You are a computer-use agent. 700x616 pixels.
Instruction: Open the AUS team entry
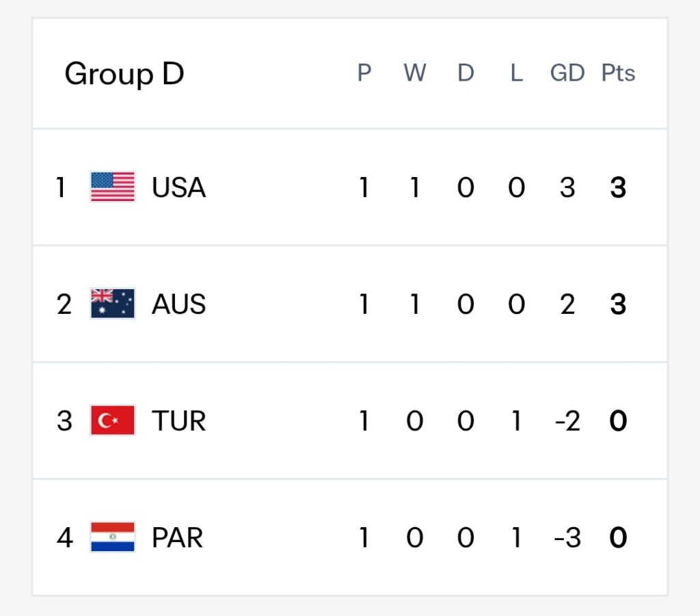[x=178, y=304]
